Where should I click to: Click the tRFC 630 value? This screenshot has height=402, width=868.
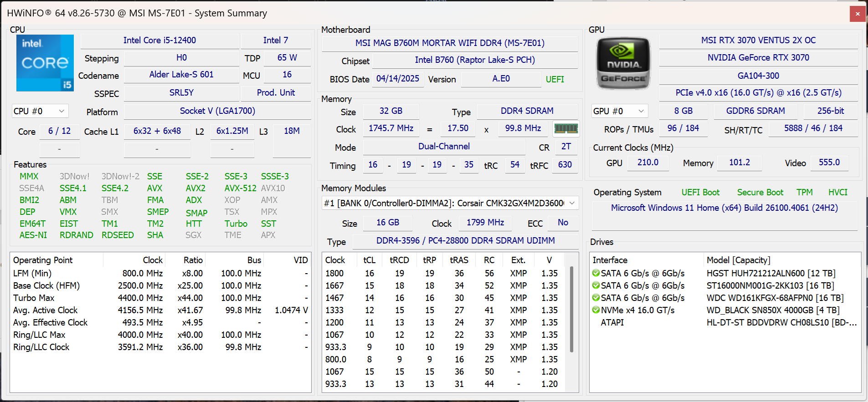click(x=565, y=165)
